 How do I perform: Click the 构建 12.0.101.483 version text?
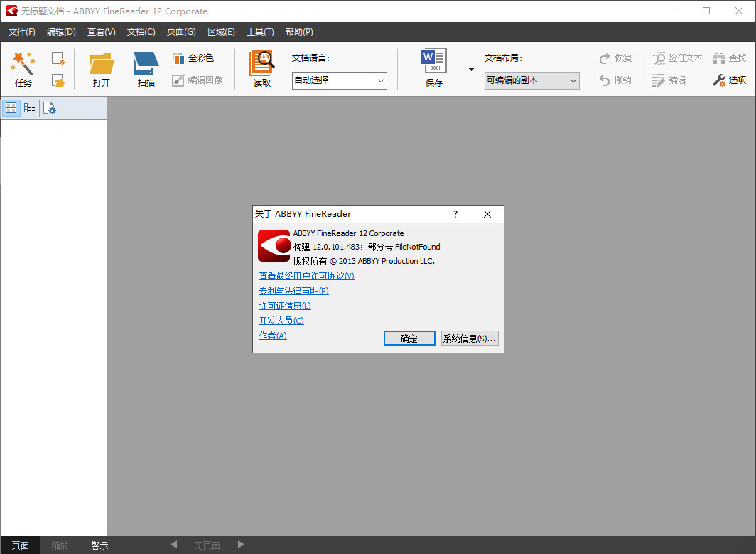pos(326,247)
